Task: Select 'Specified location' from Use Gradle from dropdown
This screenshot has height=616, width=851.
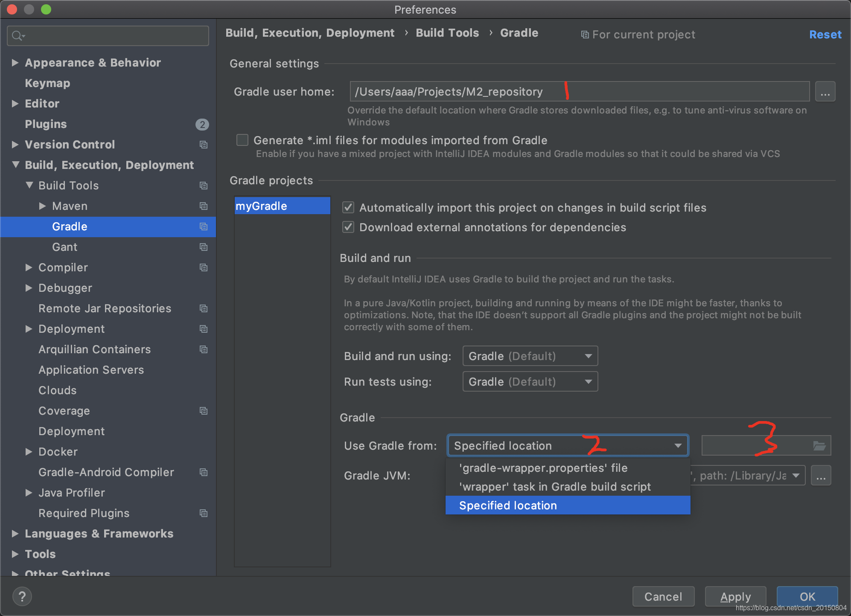Action: [508, 506]
